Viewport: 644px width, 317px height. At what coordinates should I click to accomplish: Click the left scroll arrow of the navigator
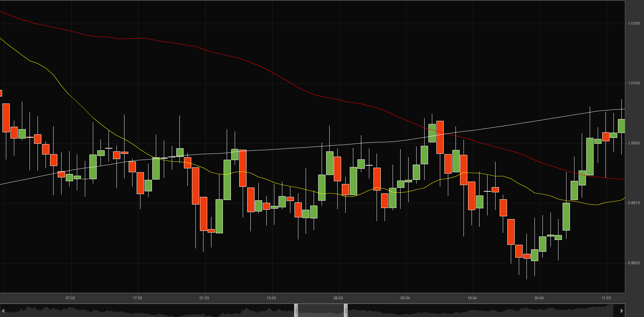(x=3, y=310)
